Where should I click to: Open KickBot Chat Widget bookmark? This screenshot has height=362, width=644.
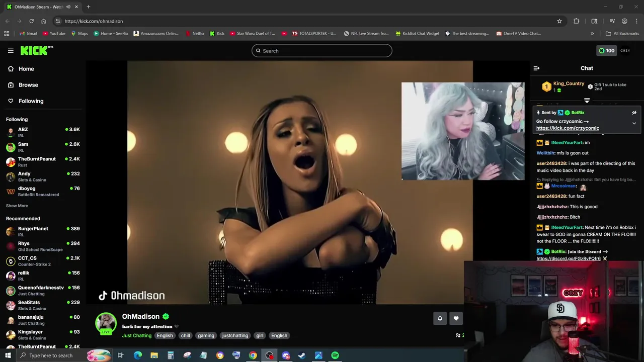[x=418, y=34]
